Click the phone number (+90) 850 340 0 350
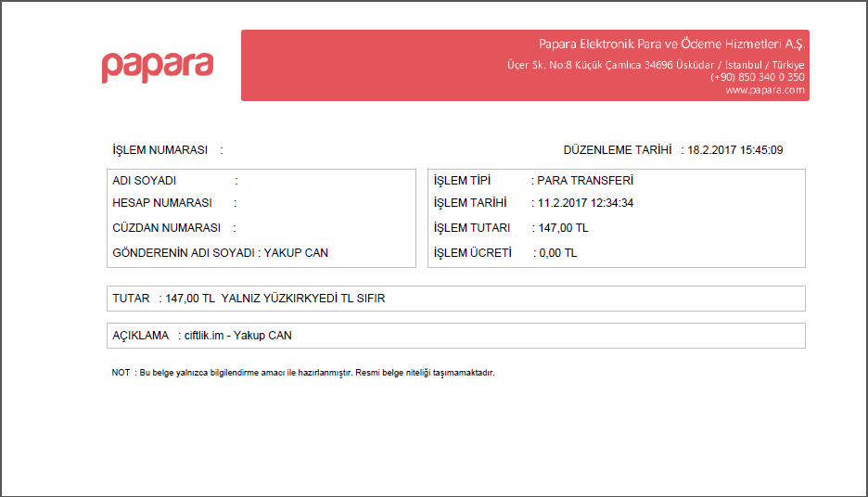 (x=758, y=77)
